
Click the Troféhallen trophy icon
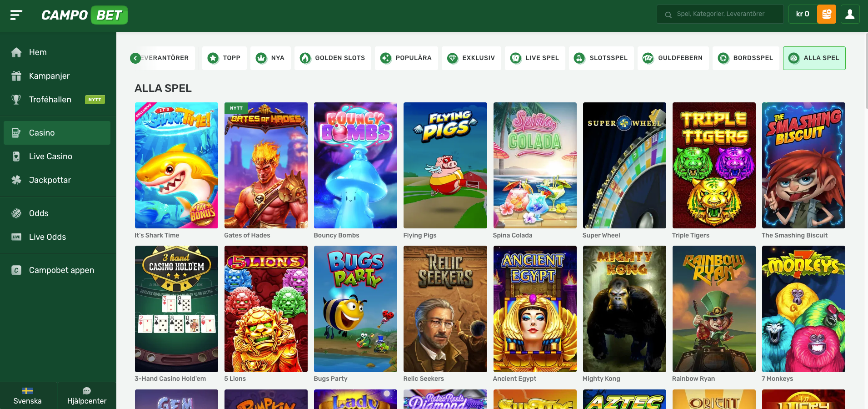(x=16, y=100)
